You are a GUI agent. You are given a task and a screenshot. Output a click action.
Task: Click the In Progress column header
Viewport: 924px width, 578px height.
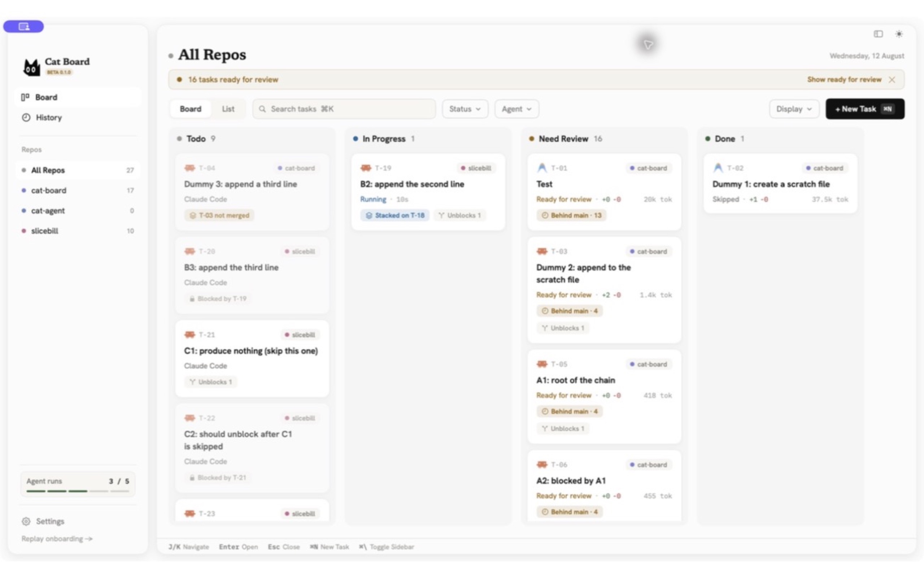pos(384,139)
